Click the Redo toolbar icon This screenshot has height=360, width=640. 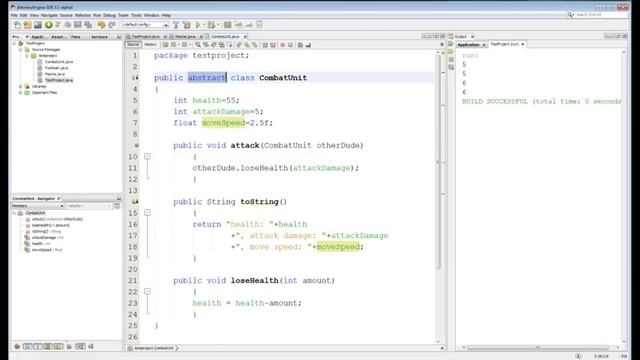point(111,25)
